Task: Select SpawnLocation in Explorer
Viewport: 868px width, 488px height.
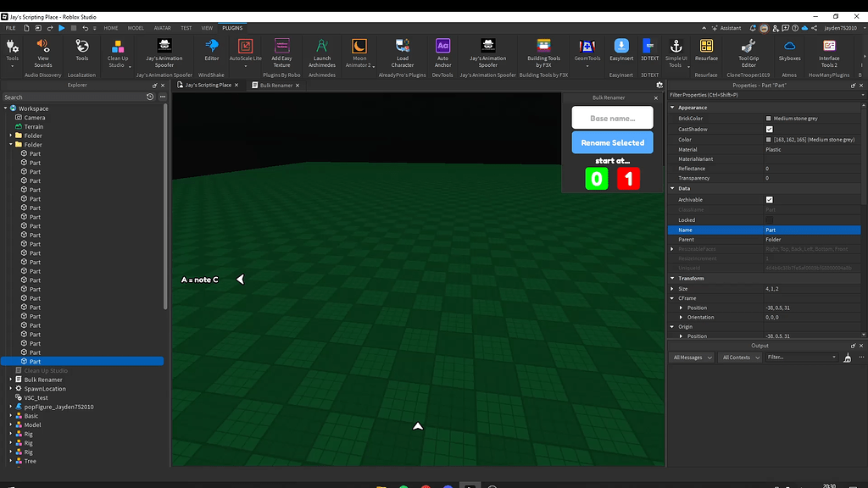Action: pyautogui.click(x=45, y=388)
